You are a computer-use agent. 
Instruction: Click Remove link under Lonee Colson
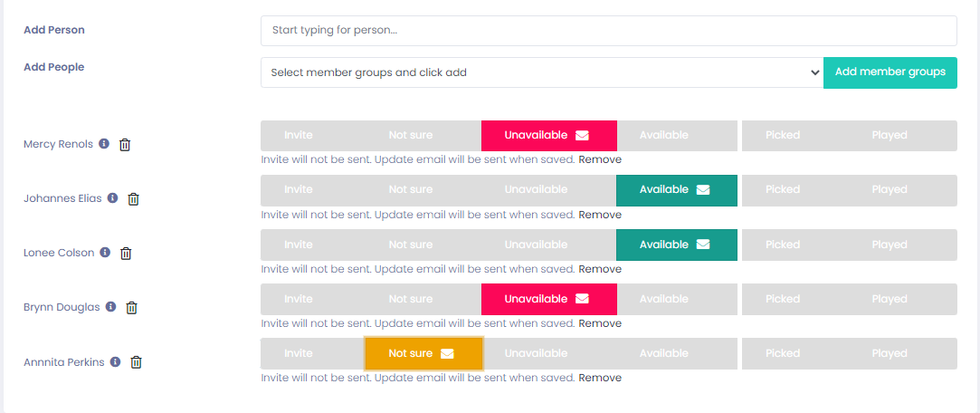600,269
